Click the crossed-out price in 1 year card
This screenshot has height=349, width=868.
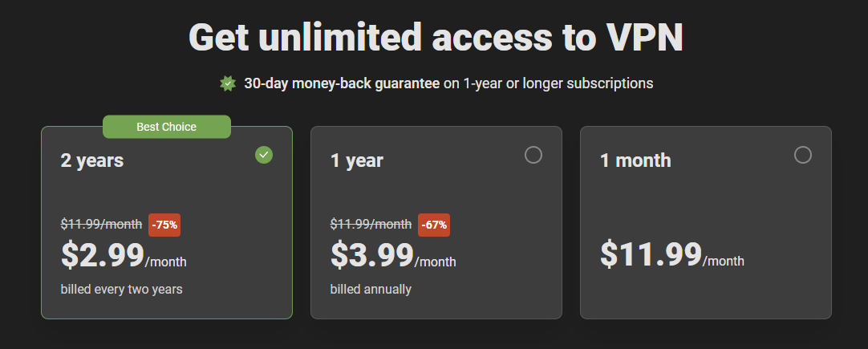click(371, 225)
